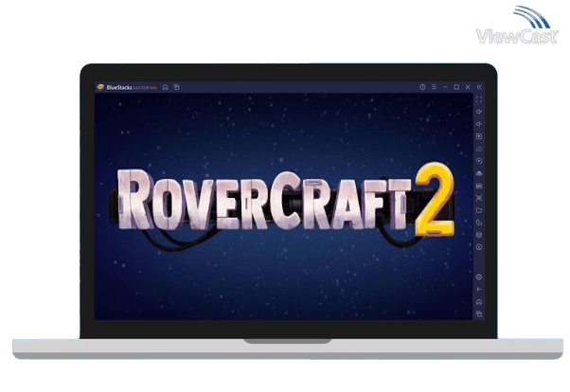Click the circular play record icon
Viewport: 570px width, 392px height.
pyautogui.click(x=479, y=161)
